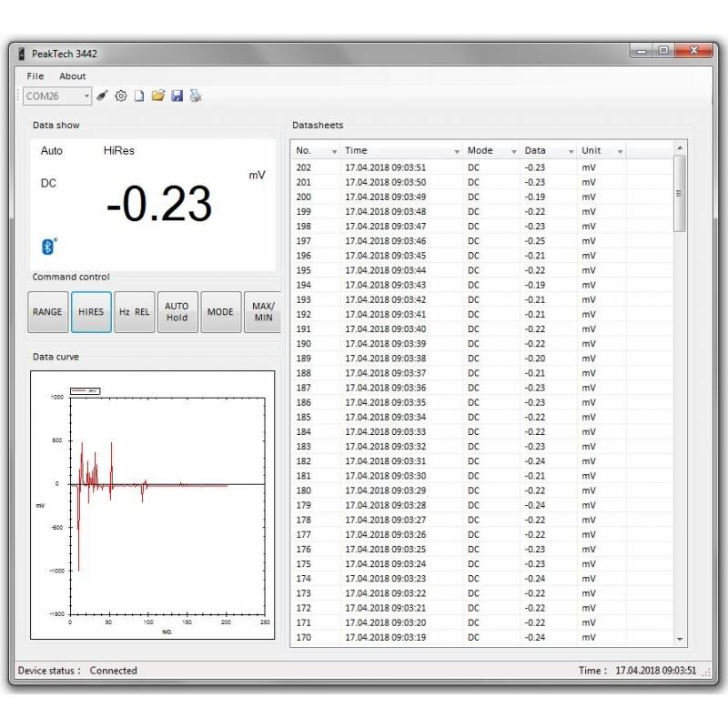This screenshot has width=728, height=728.
Task: Click the datasheet vertical scrollbar thumb
Action: pyautogui.click(x=680, y=193)
